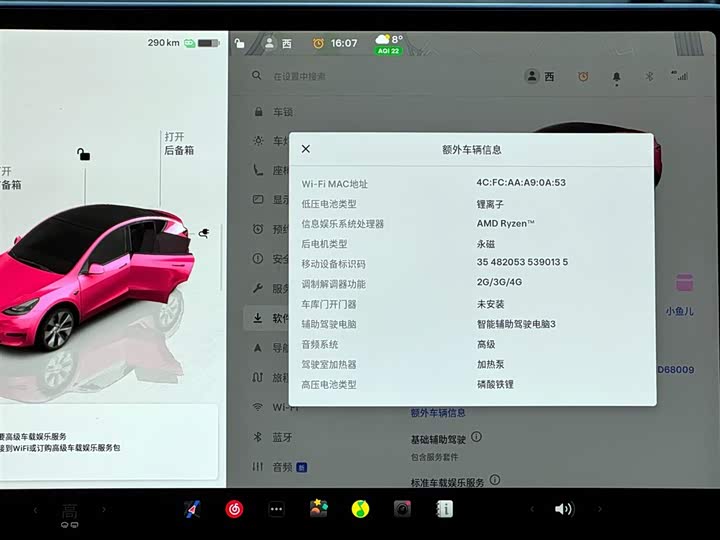Open the owner's manual info app in dock
Screen dimensions: 720x540
444,509
